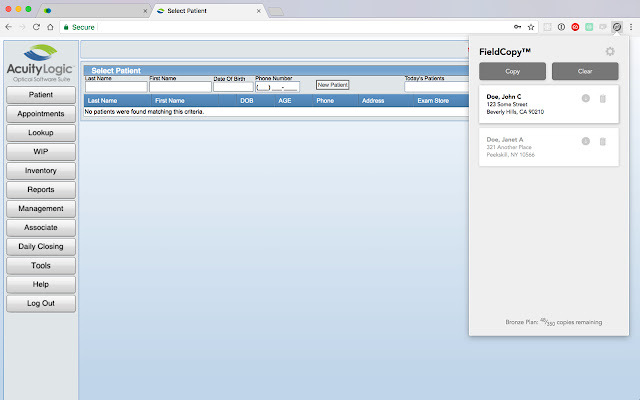The height and width of the screenshot is (400, 640).
Task: Click the New Patient button
Action: point(333,85)
